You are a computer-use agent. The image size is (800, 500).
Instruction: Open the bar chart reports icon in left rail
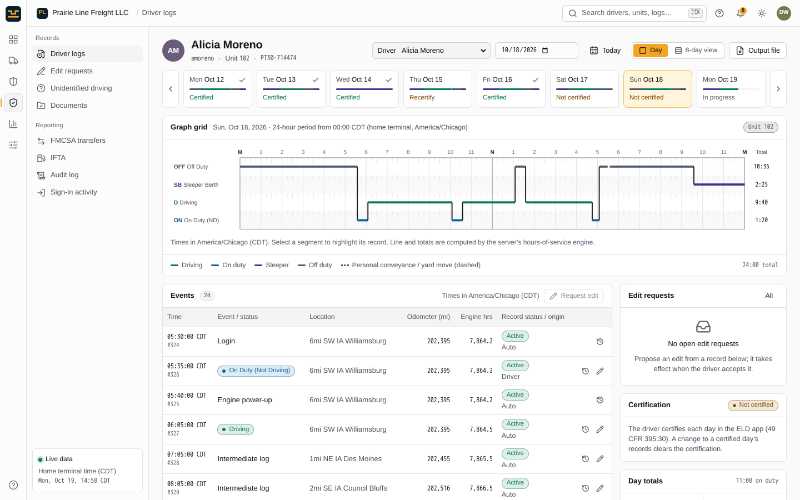pyautogui.click(x=13, y=123)
